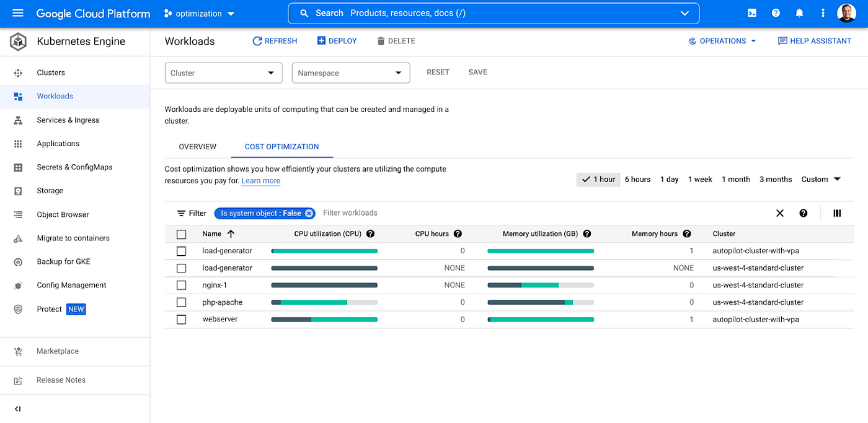Viewport: 868px width, 423px height.
Task: Click the Migrate to containers icon
Action: [x=18, y=238]
